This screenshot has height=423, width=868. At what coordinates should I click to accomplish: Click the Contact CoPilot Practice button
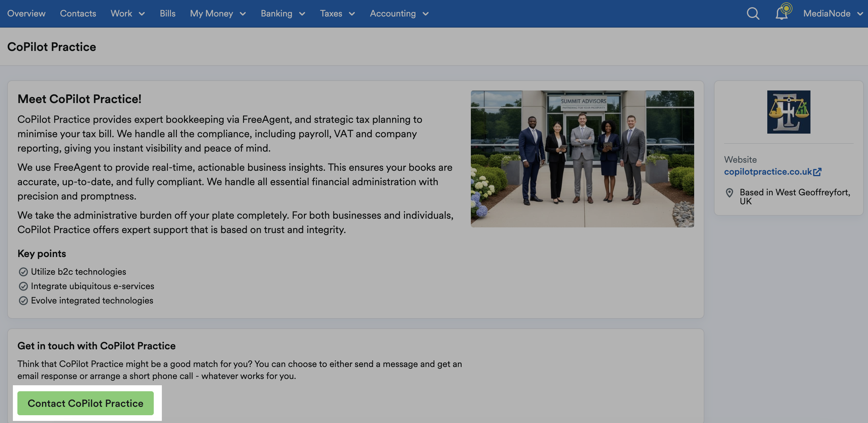pos(86,403)
